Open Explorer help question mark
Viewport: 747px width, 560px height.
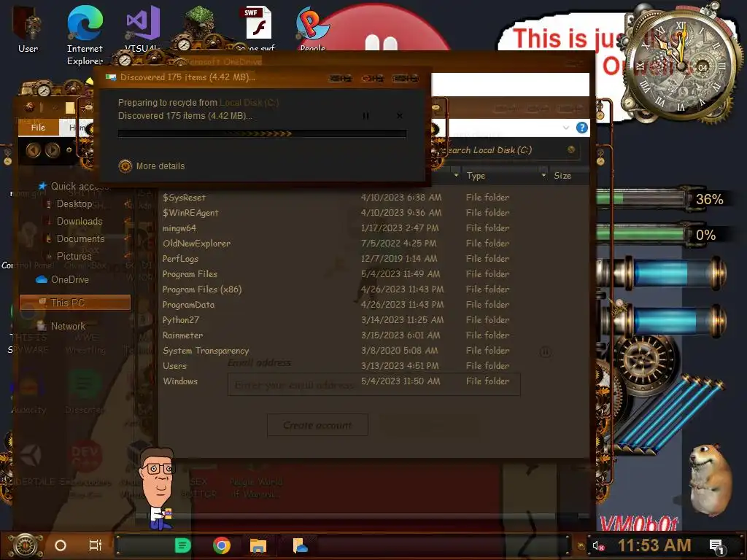[x=581, y=128]
